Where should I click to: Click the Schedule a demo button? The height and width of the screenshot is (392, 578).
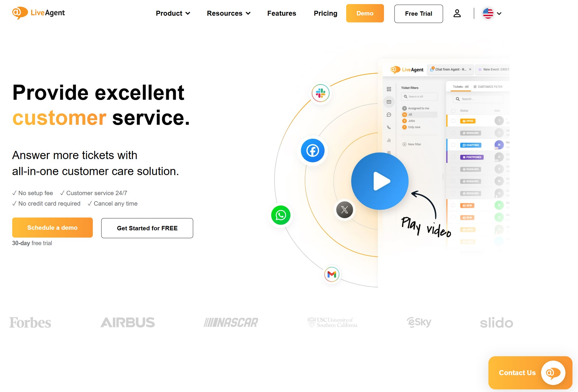[x=52, y=227]
